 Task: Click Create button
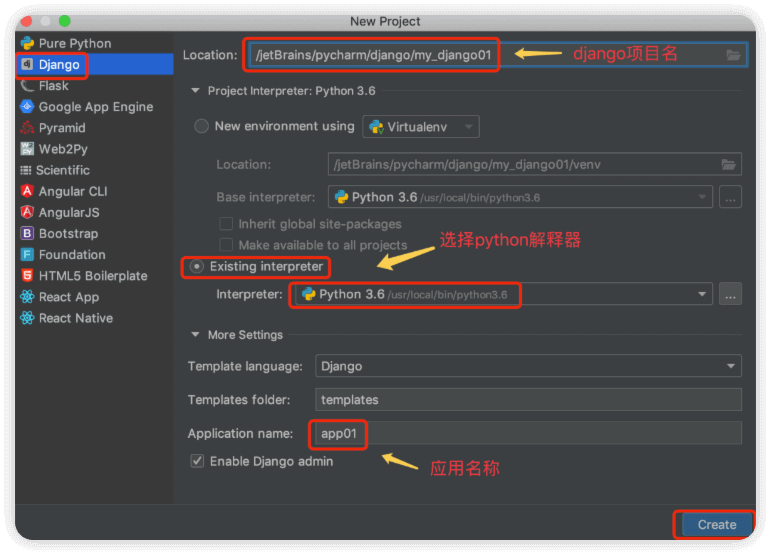point(717,525)
